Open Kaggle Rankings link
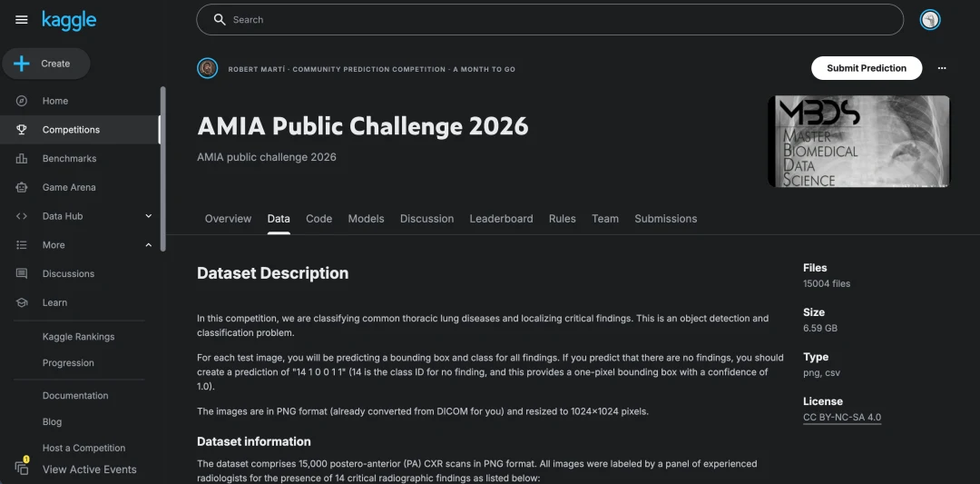 click(78, 336)
